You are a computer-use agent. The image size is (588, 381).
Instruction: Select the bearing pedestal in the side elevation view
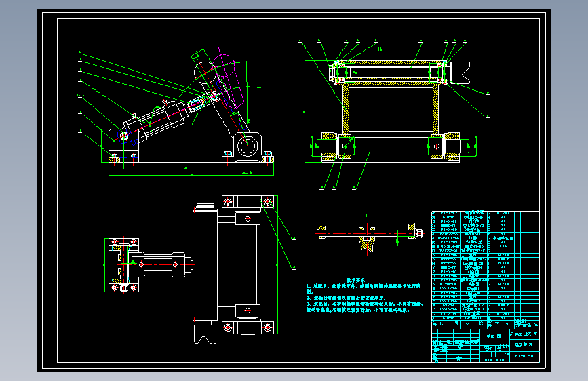coord(248,147)
